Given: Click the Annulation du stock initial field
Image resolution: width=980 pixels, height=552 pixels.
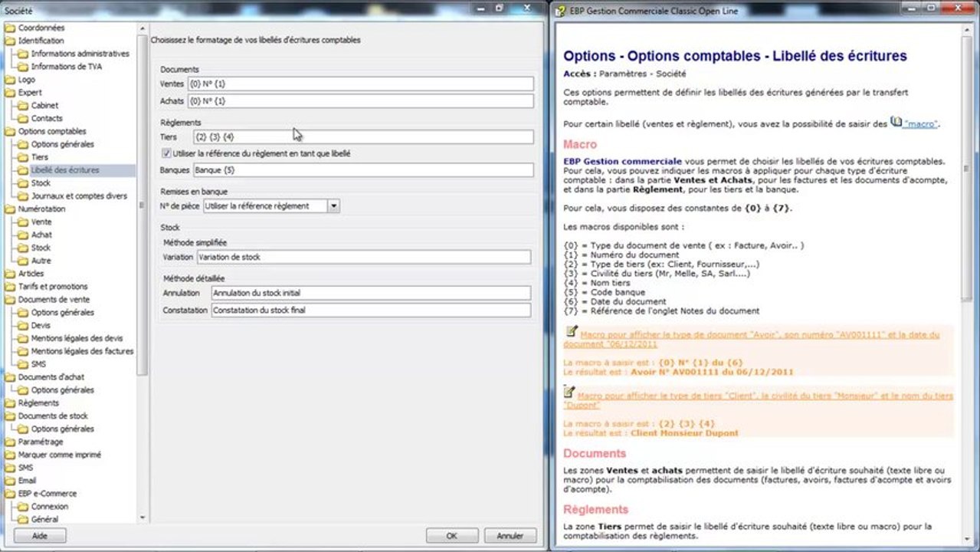Looking at the screenshot, I should point(371,293).
